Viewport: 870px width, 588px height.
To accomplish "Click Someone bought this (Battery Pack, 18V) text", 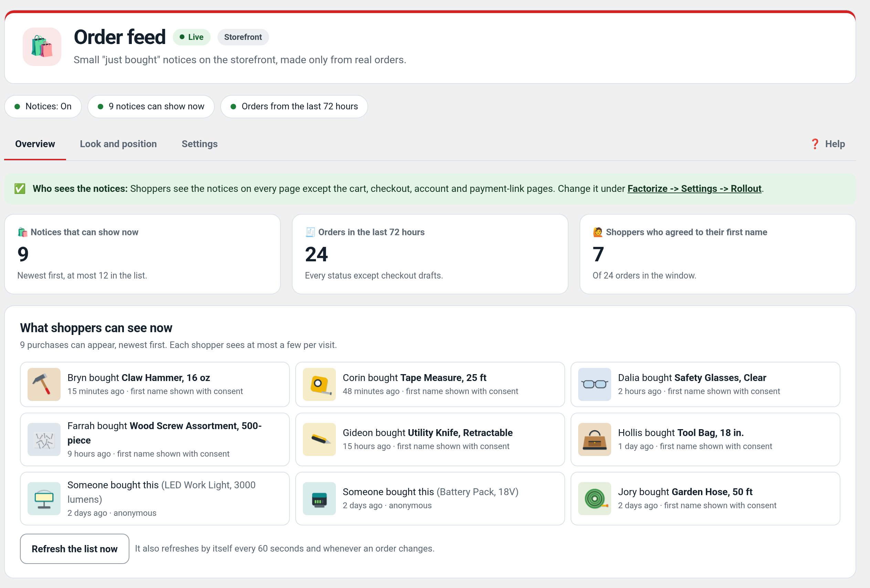I will coord(431,492).
